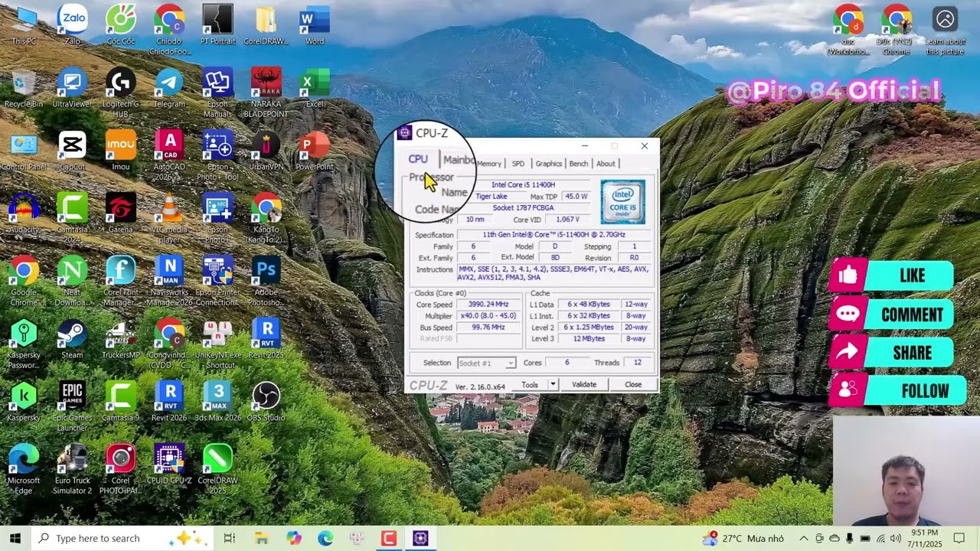Open the About tab in CPU-Z
This screenshot has width=980, height=551.
606,164
